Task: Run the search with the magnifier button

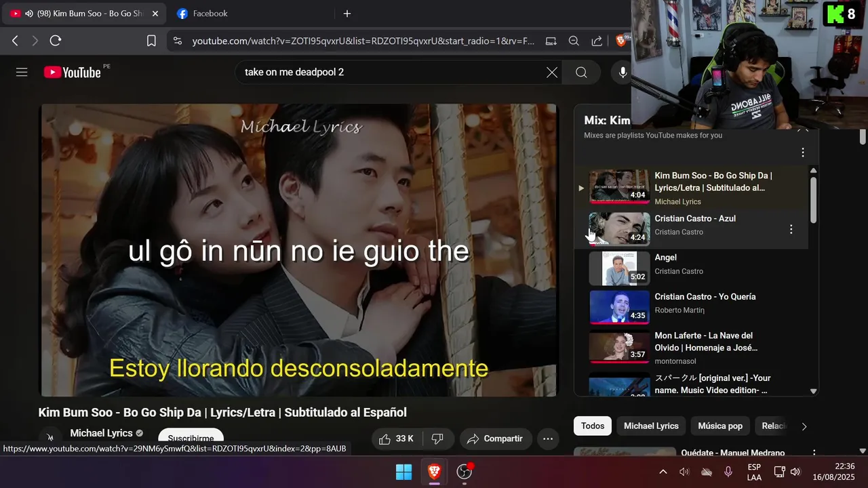Action: 581,73
